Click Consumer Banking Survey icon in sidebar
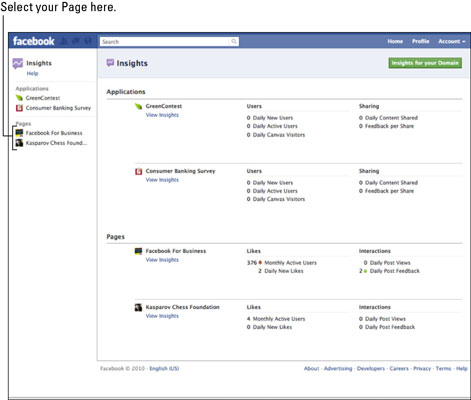Image resolution: width=471 pixels, height=400 pixels. [x=19, y=108]
